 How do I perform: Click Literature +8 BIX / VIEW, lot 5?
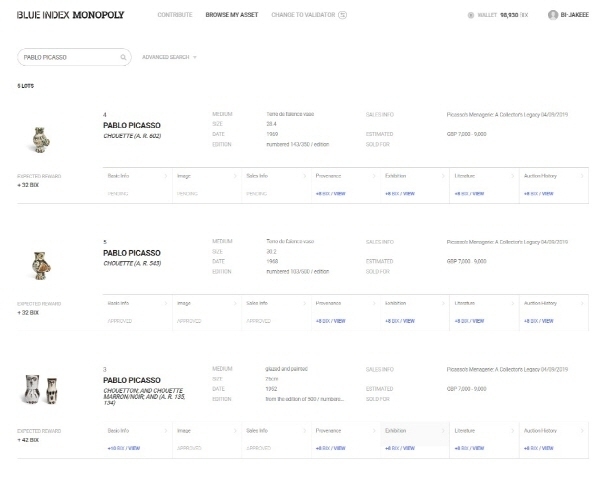click(x=469, y=321)
